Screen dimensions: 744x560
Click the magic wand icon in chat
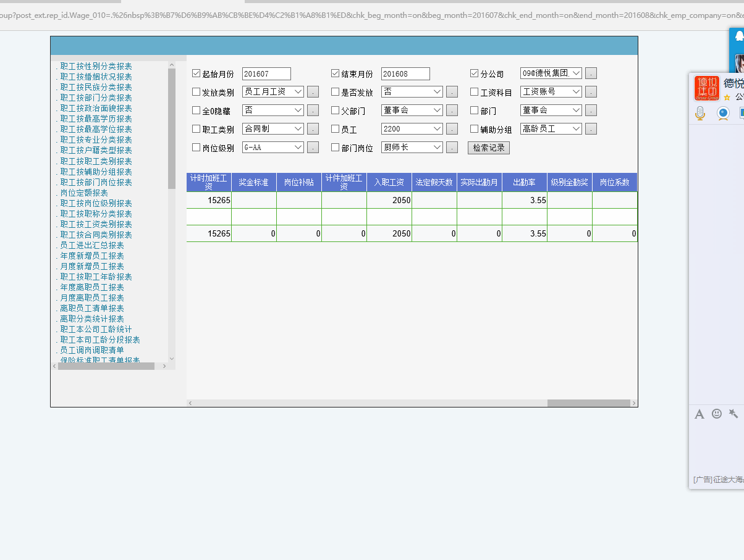coord(733,414)
